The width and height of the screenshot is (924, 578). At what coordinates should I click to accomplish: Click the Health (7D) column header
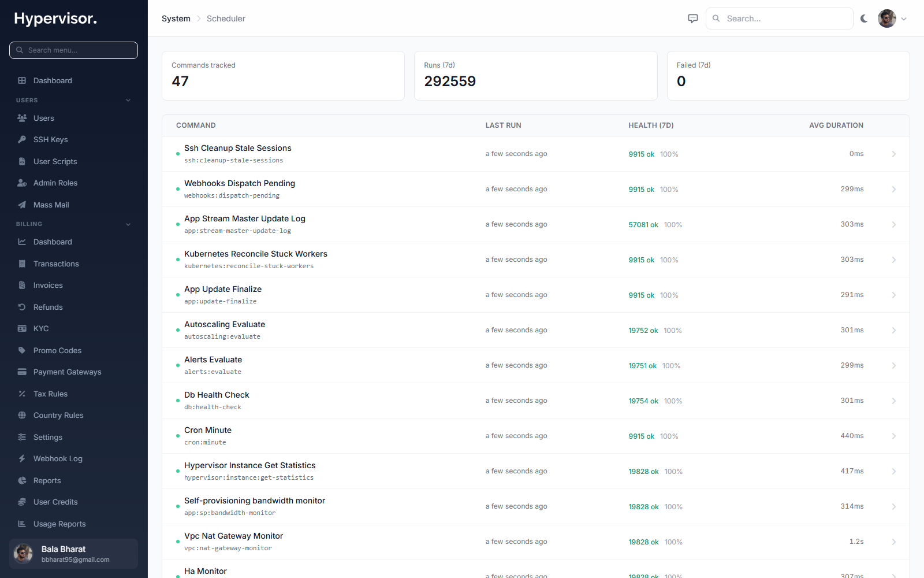click(651, 125)
